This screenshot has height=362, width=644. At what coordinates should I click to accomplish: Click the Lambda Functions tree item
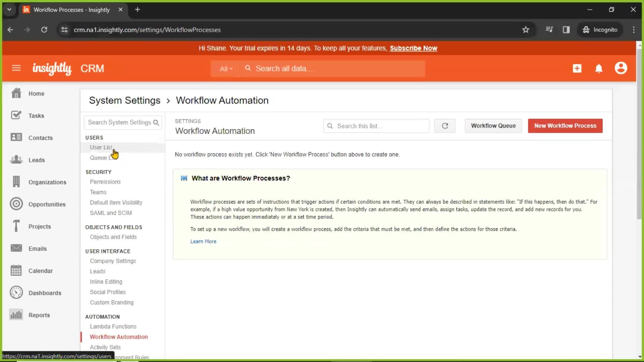[113, 326]
